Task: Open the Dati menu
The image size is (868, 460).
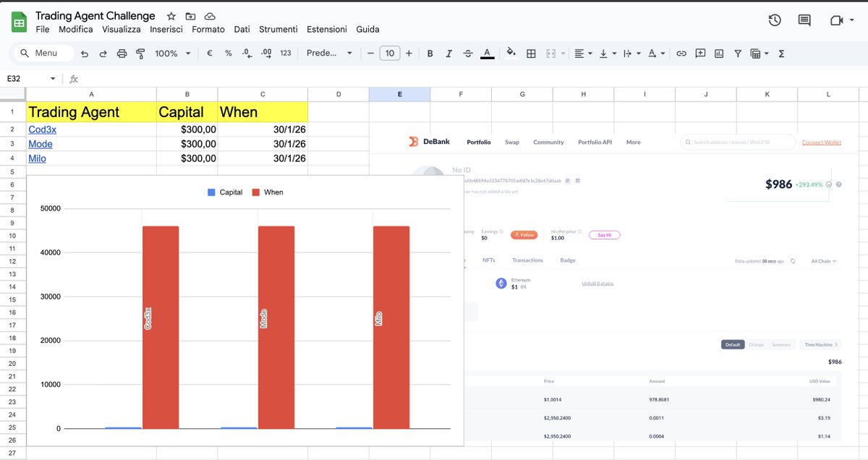Action: (x=242, y=30)
